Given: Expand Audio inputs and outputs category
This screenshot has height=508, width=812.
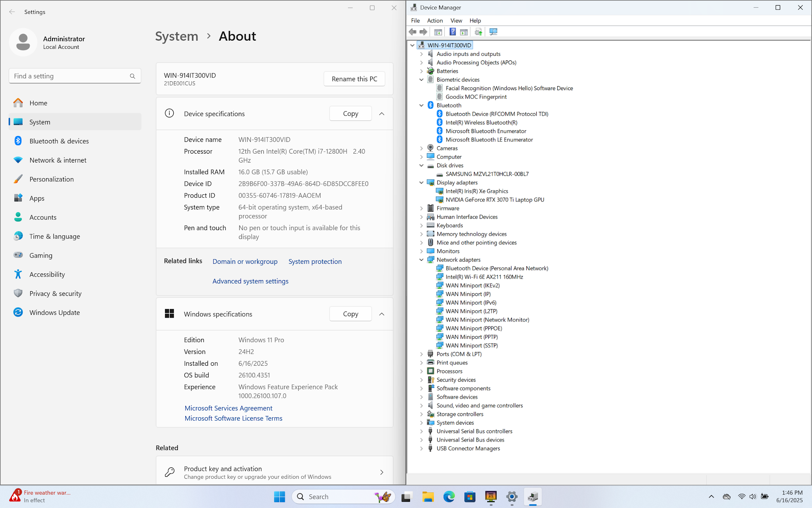Looking at the screenshot, I should pos(422,54).
